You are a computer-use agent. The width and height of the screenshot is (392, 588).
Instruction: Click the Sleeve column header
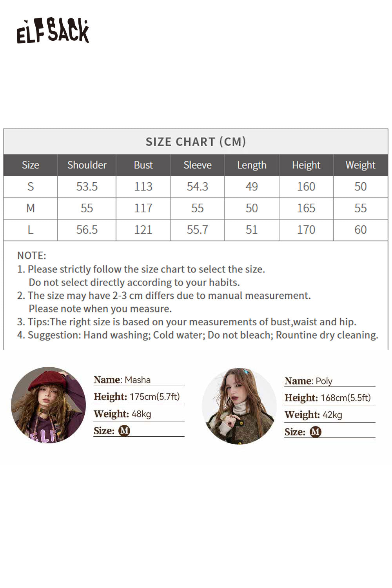[197, 165]
